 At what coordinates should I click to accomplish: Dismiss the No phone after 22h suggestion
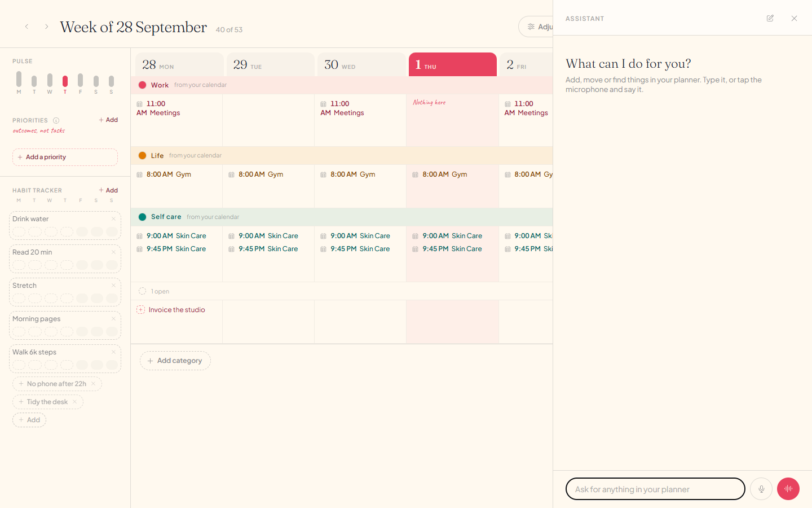click(94, 384)
